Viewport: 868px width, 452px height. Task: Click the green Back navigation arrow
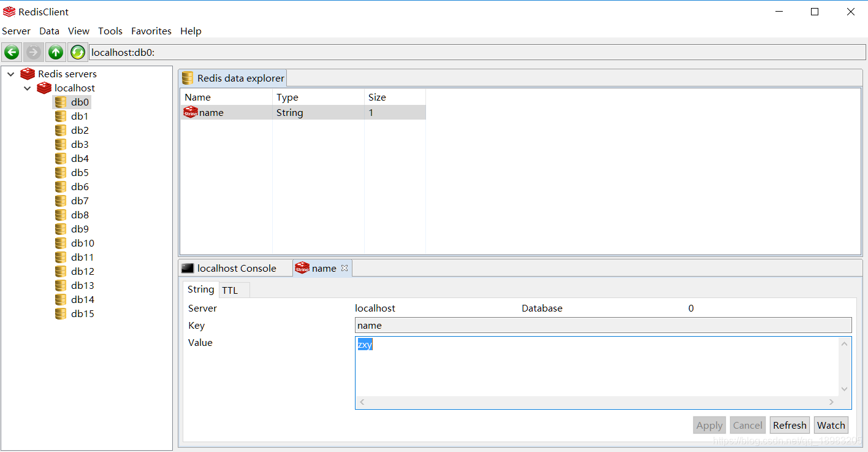click(x=12, y=53)
